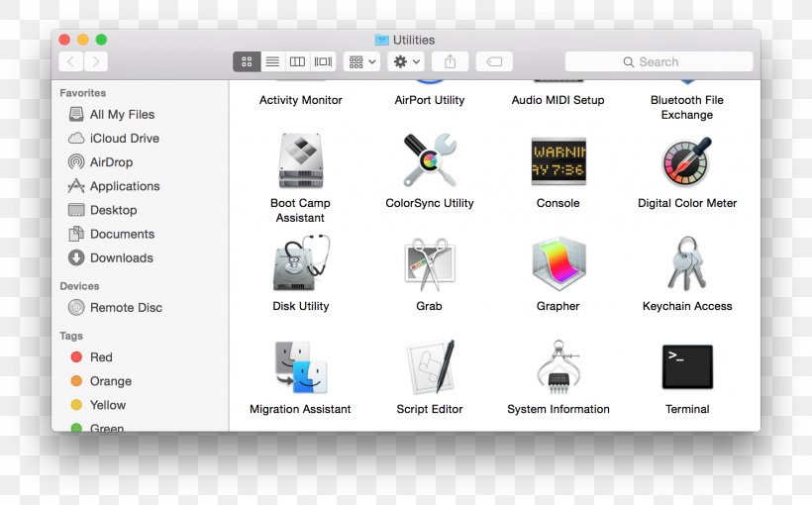Select the Grab scissors icon
The width and height of the screenshot is (812, 505).
coord(430,264)
